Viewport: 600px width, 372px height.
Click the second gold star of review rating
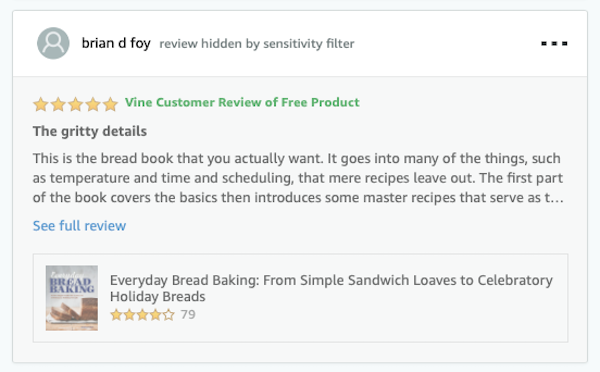coord(58,104)
